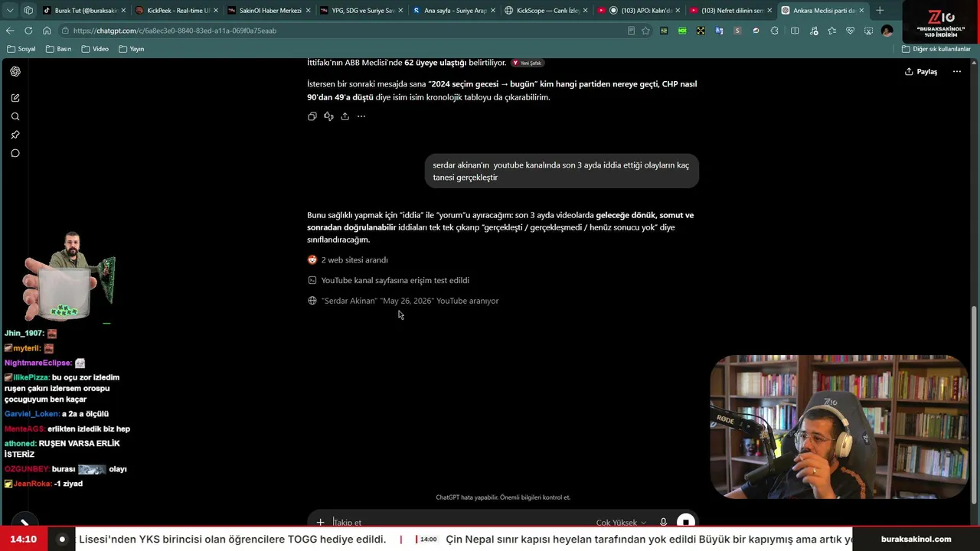
Task: Click the streamer webcam overlay
Action: 839,426
